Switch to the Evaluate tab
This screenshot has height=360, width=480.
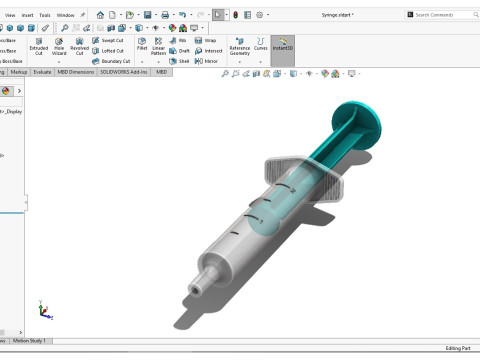point(42,72)
